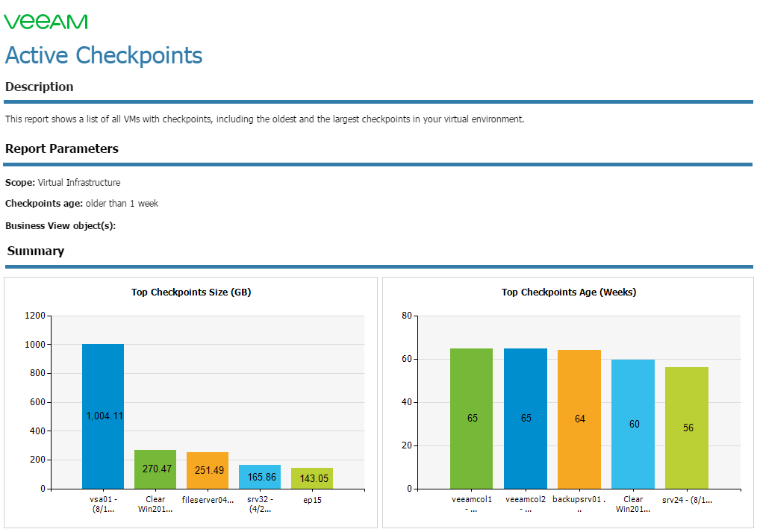Click the srv32 axis label
This screenshot has height=532, width=757.
click(260, 504)
